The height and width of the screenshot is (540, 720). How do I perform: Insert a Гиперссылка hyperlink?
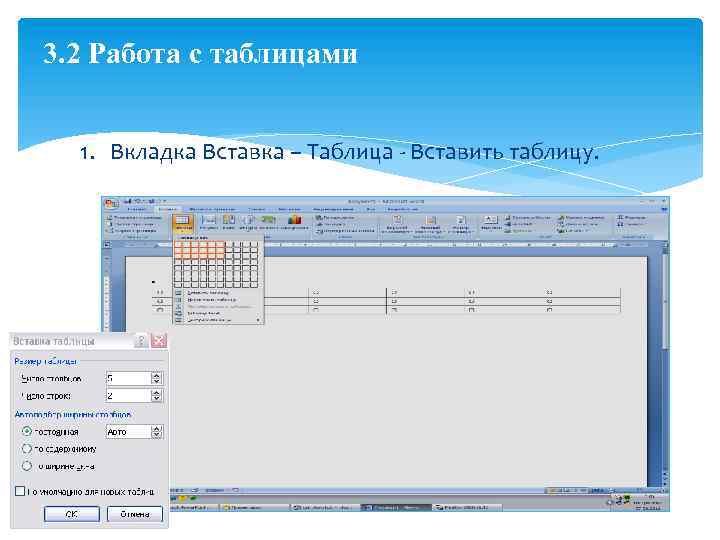tap(335, 217)
